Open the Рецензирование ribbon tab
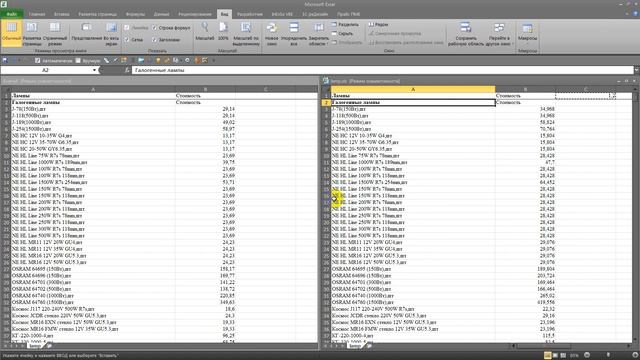 click(195, 14)
